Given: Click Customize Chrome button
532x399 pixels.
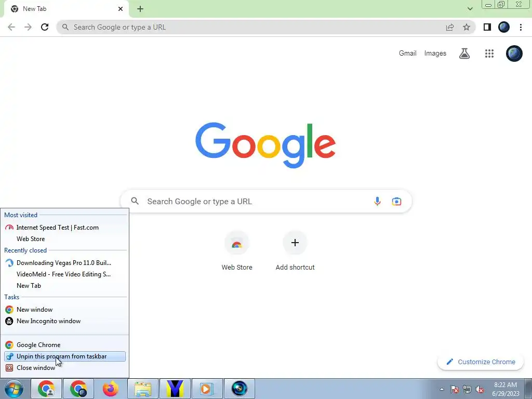Looking at the screenshot, I should pyautogui.click(x=481, y=362).
